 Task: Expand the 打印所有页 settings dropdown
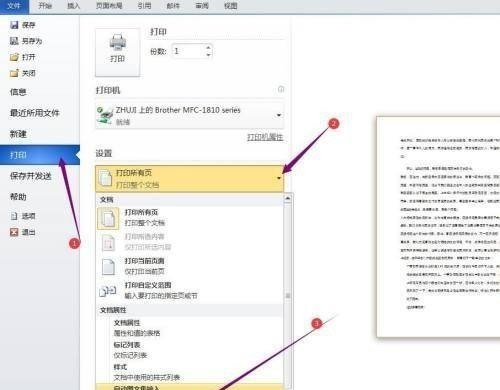point(189,178)
